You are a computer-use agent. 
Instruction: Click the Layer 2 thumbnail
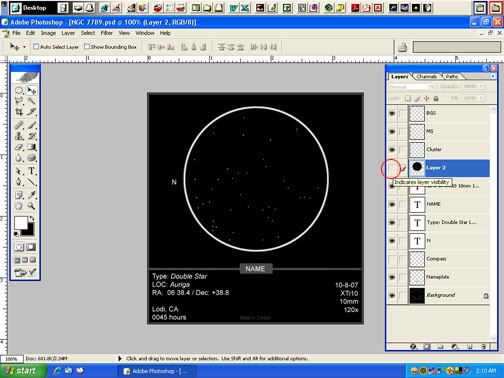(x=417, y=168)
